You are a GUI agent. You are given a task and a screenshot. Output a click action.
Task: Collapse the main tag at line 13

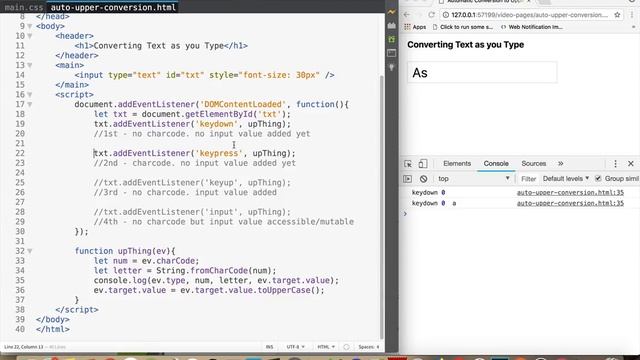point(30,65)
